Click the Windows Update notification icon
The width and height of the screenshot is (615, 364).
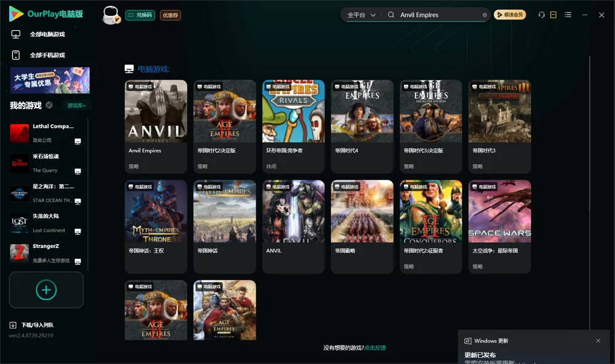[x=467, y=341]
